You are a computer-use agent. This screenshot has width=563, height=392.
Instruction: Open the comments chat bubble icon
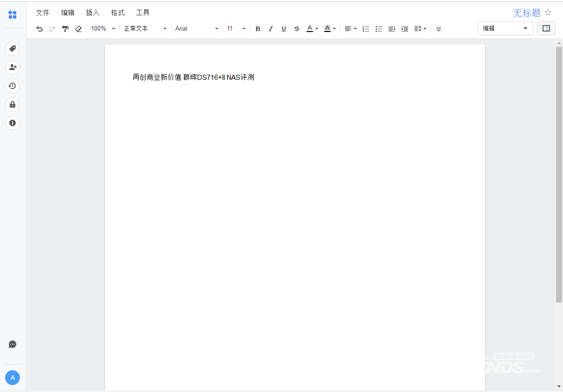point(13,344)
